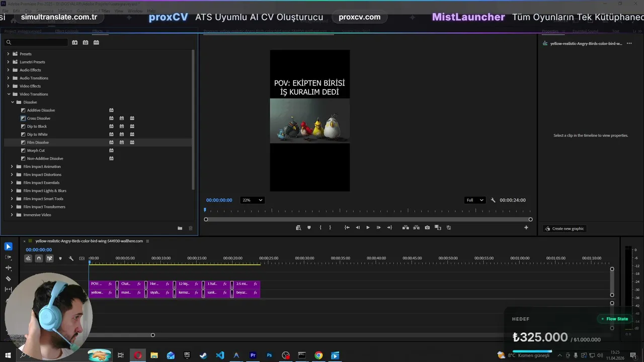
Task: Filter effects by Accelerated Effects icon
Action: [74, 42]
